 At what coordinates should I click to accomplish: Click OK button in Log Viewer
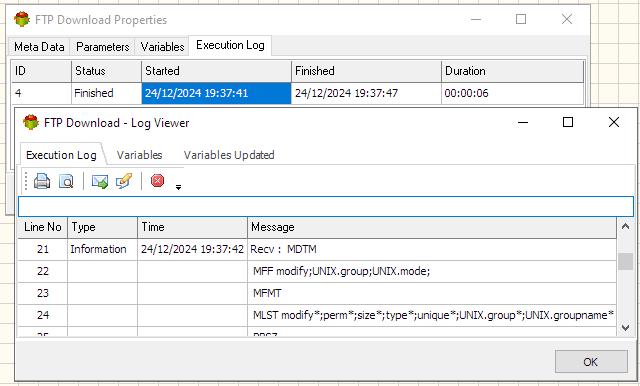click(x=591, y=362)
